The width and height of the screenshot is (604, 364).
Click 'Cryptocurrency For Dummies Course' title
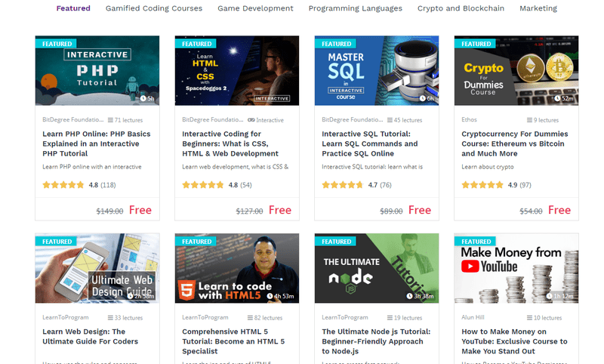click(515, 143)
